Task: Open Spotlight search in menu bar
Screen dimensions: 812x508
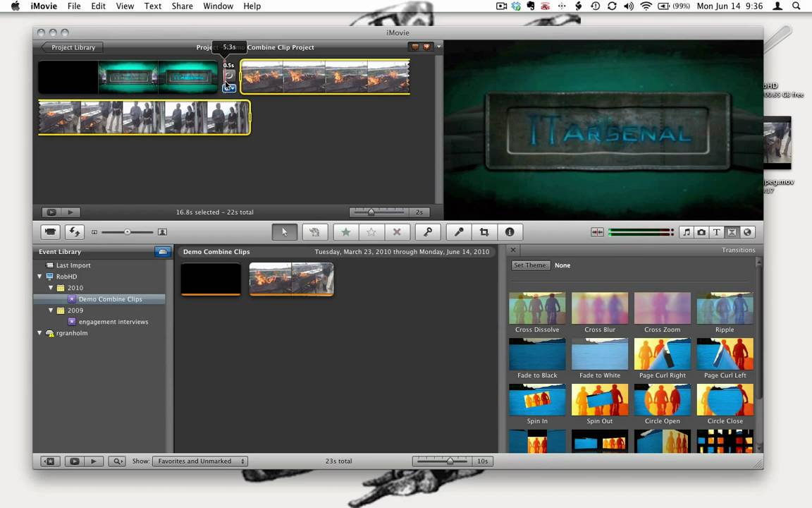Action: [x=796, y=6]
